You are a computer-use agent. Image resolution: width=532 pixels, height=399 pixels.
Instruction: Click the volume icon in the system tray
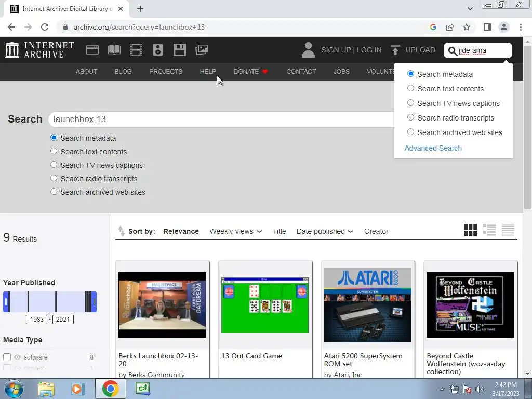point(480,389)
